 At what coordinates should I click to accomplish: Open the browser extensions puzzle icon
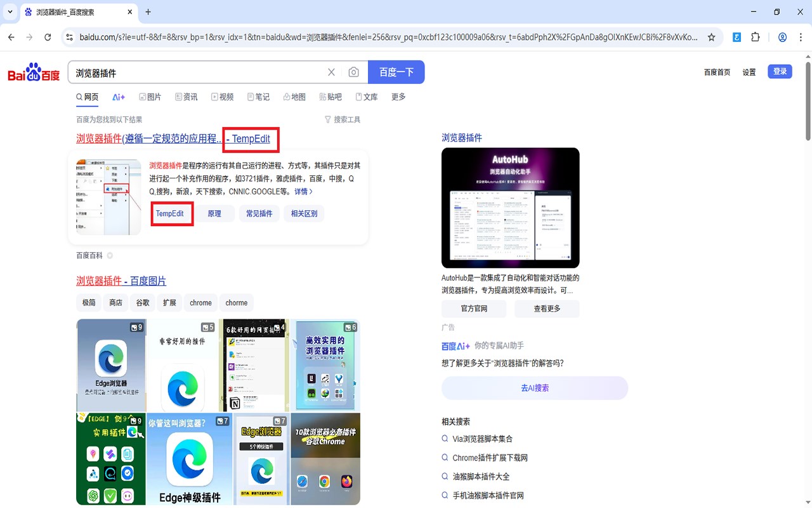[x=755, y=37]
